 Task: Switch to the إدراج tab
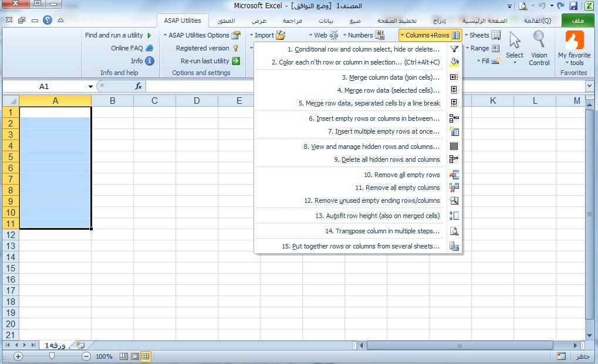440,21
